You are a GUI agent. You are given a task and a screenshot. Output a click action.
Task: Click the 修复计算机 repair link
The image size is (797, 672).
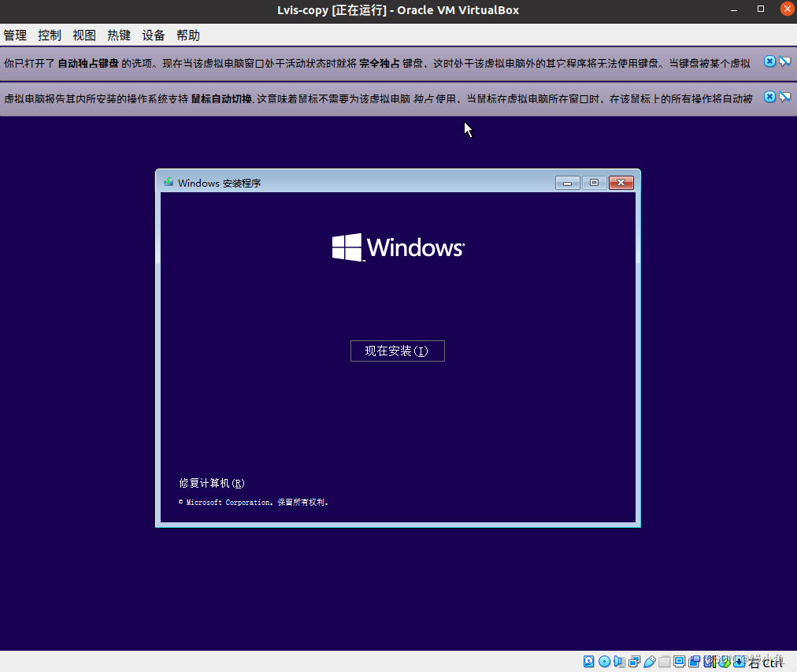[212, 483]
